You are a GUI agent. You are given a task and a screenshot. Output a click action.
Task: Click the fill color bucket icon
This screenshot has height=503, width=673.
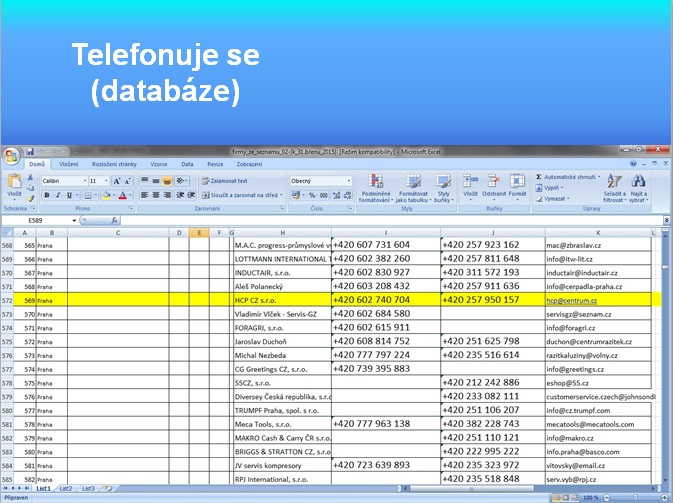(106, 195)
